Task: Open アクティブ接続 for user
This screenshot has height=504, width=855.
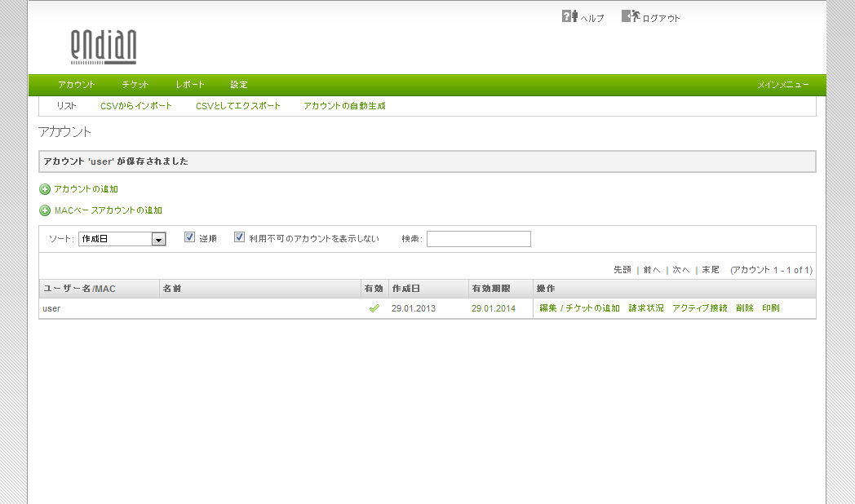Action: coord(700,307)
